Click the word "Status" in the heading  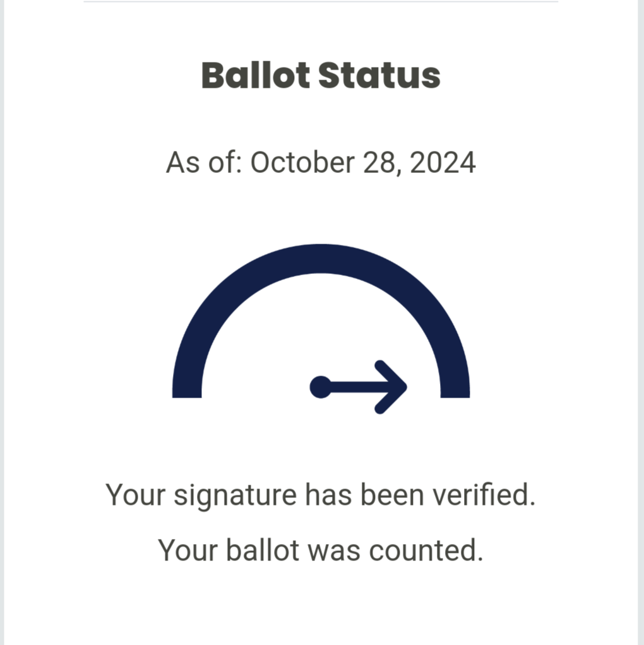[379, 76]
